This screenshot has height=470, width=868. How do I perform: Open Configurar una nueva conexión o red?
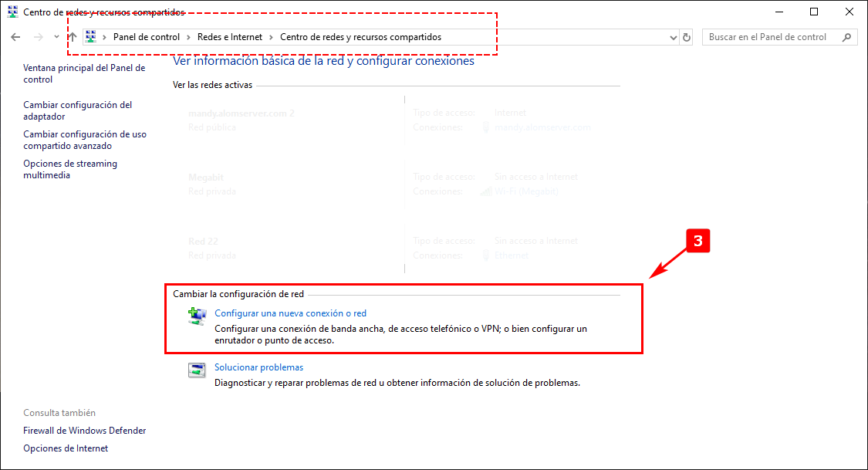tap(290, 313)
